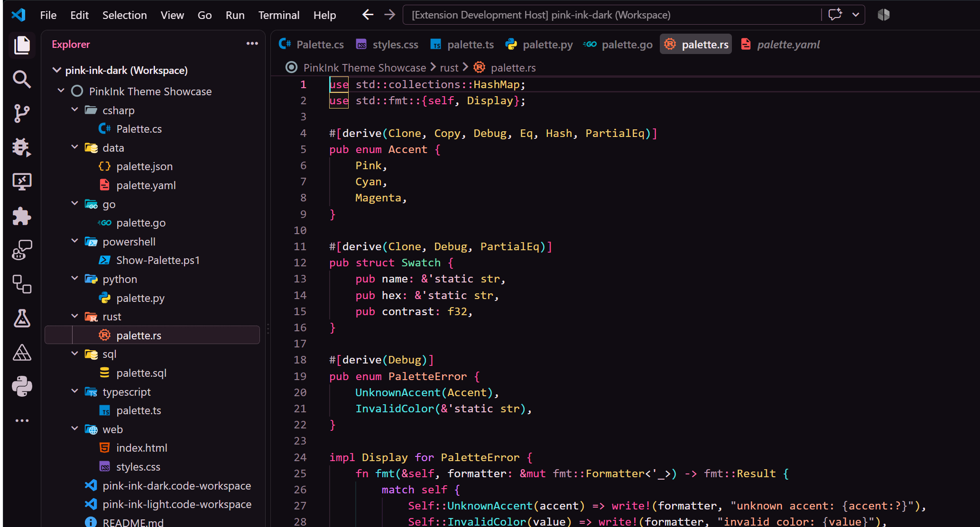This screenshot has height=527, width=980.
Task: Open Show-Palette.ps1 file
Action: [158, 260]
